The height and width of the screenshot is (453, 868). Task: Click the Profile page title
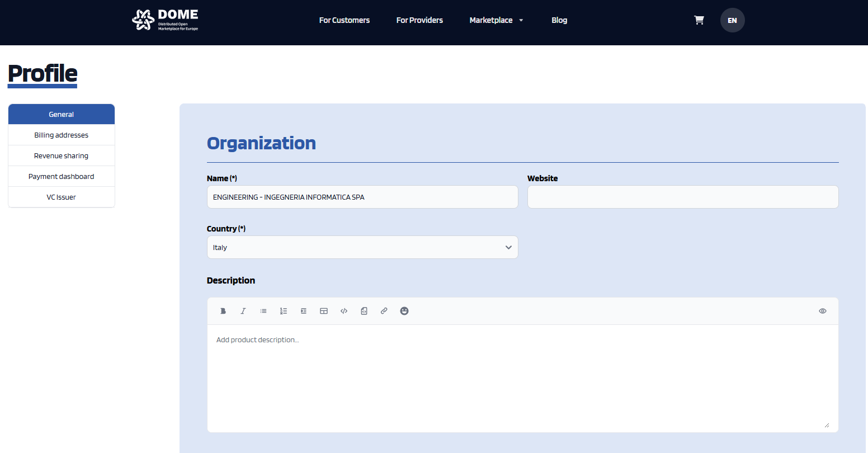43,73
